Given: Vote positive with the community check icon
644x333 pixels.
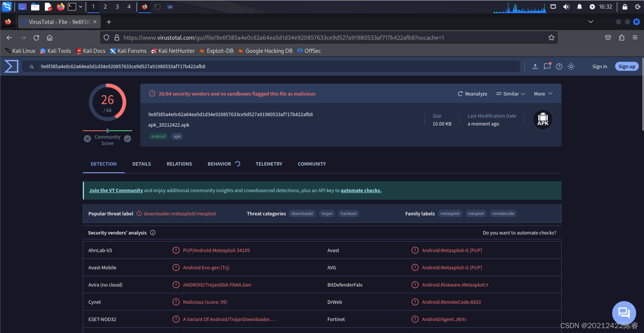Looking at the screenshot, I should pyautogui.click(x=127, y=139).
